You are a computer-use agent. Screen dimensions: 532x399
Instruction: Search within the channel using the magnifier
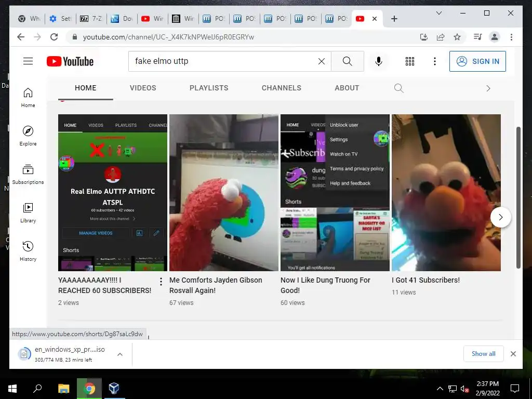coord(398,88)
